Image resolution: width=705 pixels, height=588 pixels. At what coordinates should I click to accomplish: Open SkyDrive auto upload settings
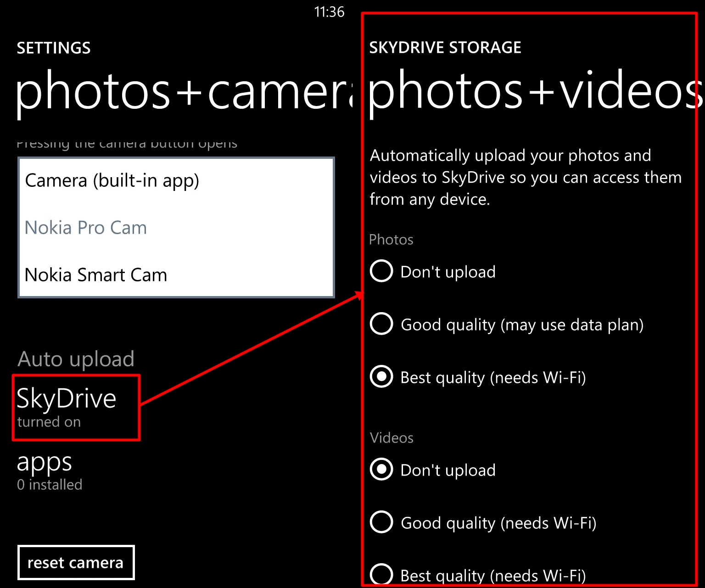(x=67, y=407)
